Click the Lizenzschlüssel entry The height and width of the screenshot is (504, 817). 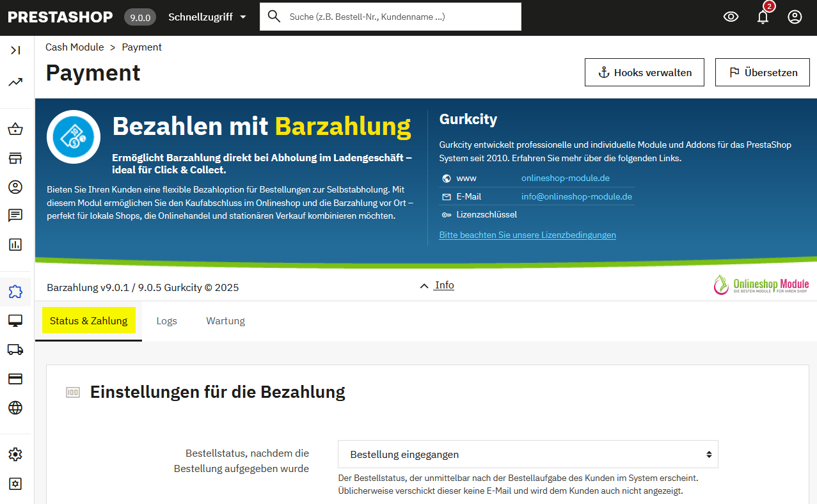[487, 214]
